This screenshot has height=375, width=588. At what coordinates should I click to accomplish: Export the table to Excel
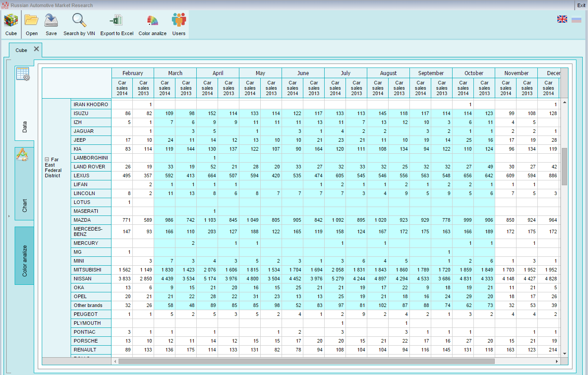tap(117, 24)
